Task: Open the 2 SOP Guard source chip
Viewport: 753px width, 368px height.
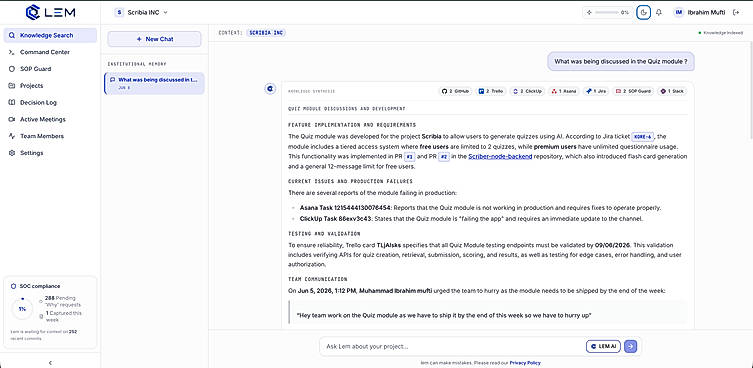Action: [x=633, y=91]
